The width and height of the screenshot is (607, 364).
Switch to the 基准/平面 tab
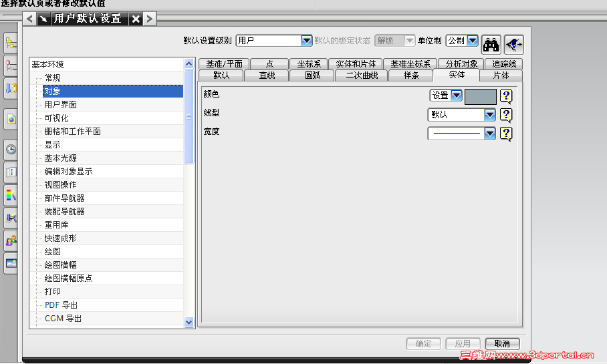[x=224, y=64]
